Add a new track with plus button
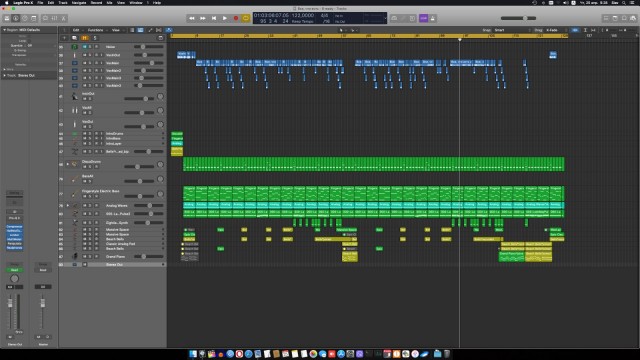Screen dimensions: 640x360 point(64,38)
